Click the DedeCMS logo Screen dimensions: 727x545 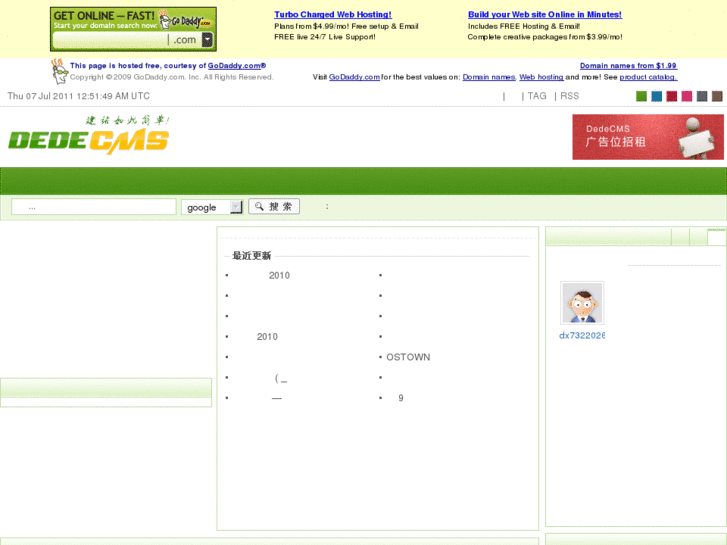[x=89, y=135]
